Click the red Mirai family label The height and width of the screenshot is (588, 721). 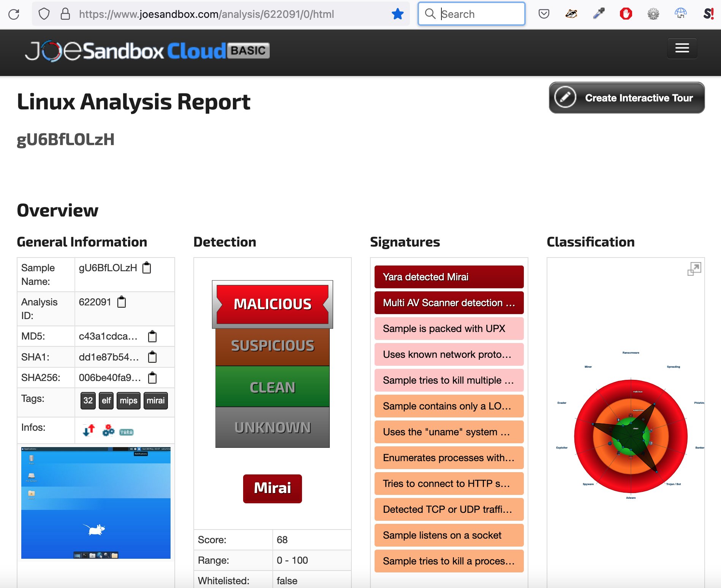tap(272, 488)
